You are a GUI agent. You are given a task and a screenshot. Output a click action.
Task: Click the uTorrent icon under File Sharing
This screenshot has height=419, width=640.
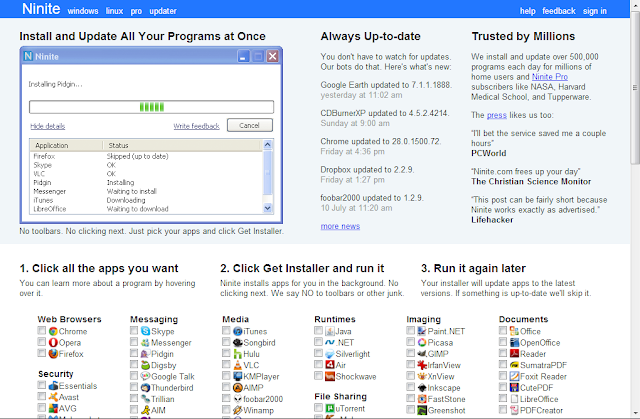coord(330,408)
